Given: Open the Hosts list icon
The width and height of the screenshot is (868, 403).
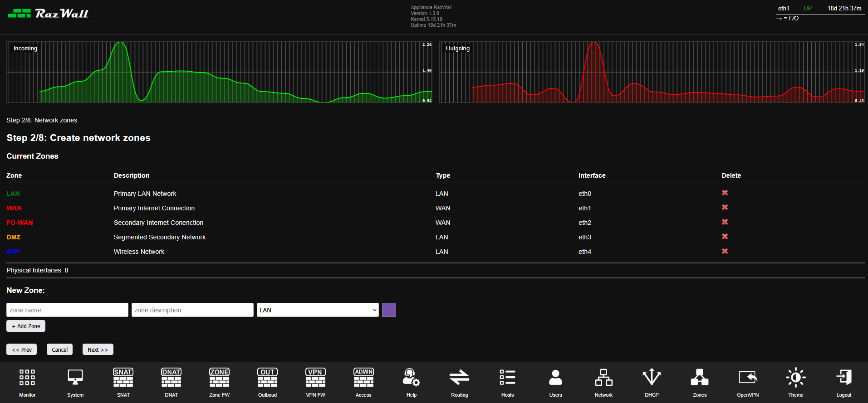Looking at the screenshot, I should 508,378.
